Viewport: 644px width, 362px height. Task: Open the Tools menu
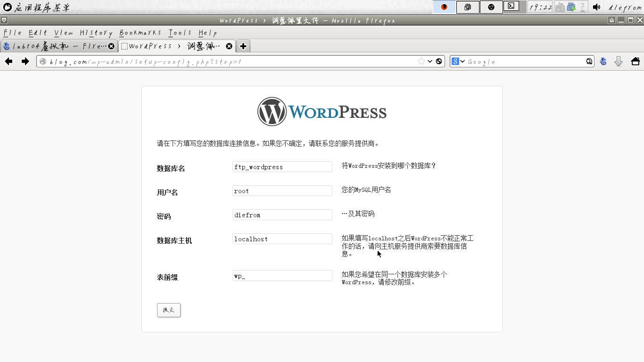[180, 33]
